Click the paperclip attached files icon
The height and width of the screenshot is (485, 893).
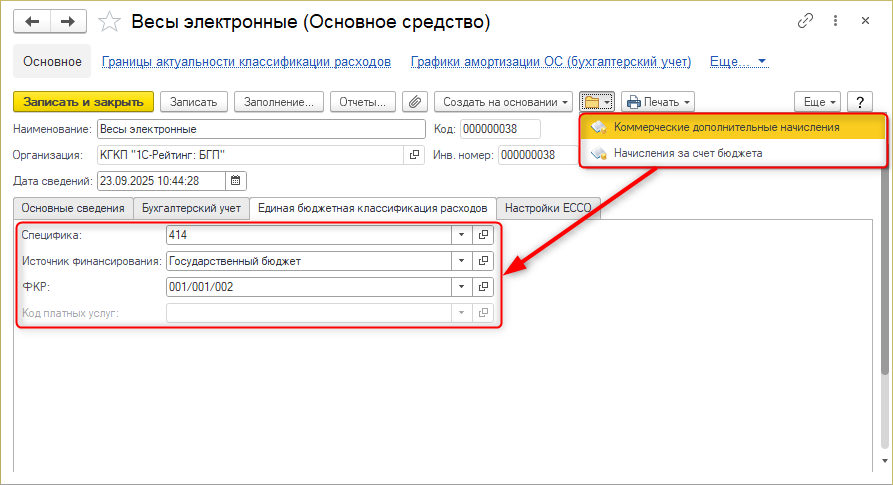point(414,102)
